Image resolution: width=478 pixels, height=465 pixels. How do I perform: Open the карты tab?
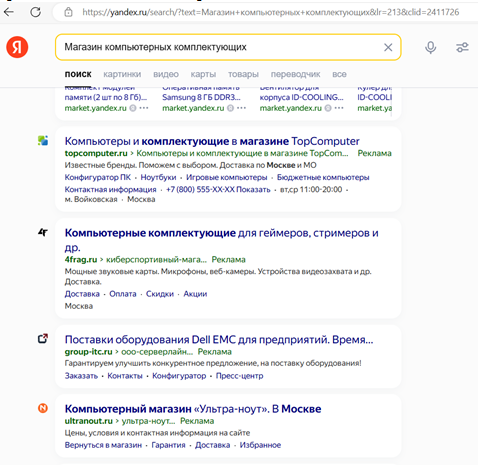pyautogui.click(x=203, y=74)
